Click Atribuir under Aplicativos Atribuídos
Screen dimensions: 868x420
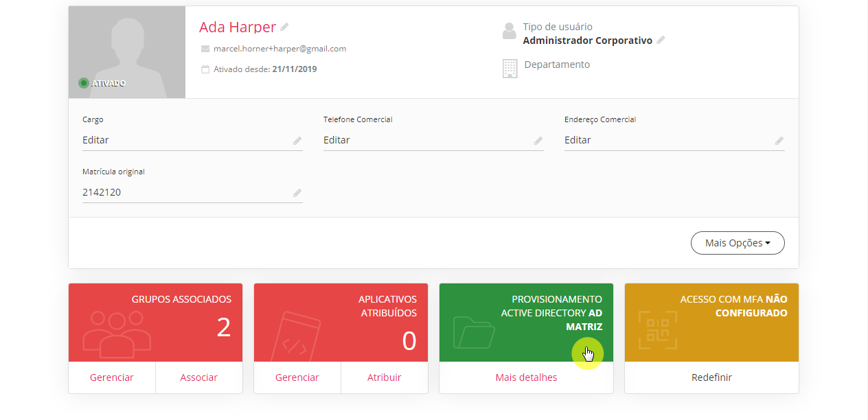pos(385,377)
